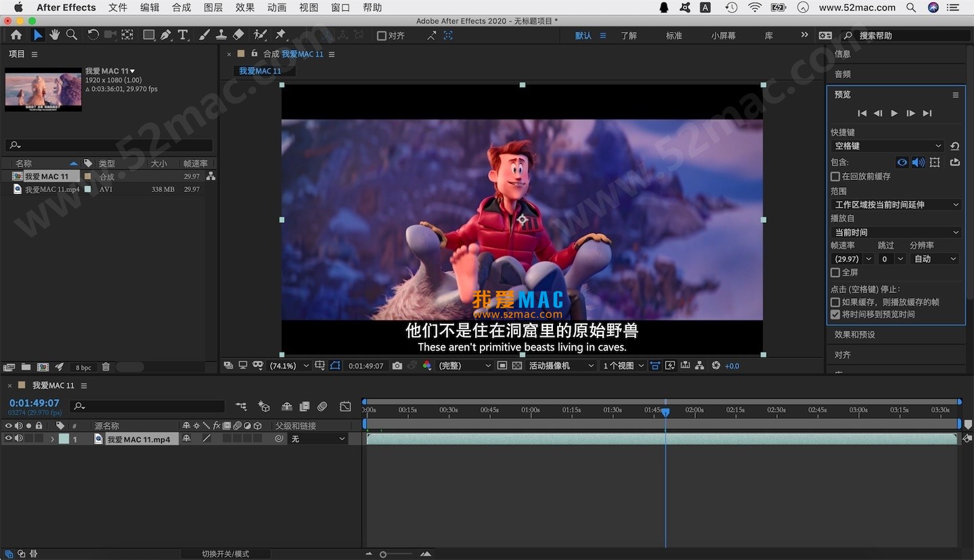Play preview with play button

coord(894,114)
